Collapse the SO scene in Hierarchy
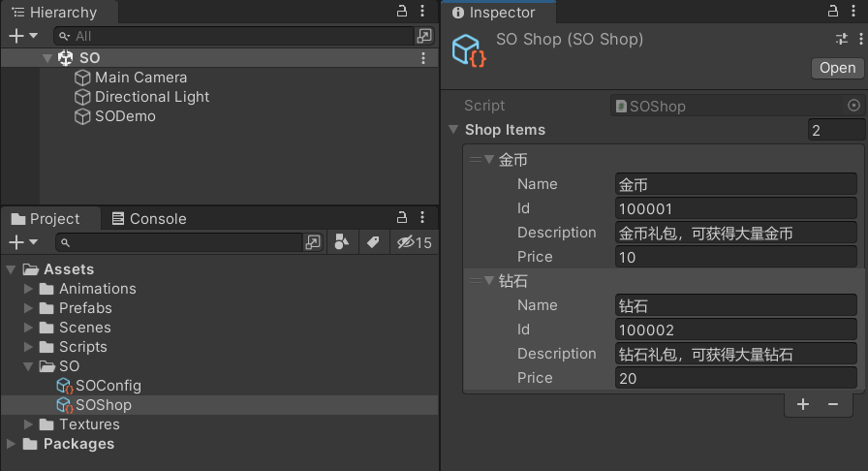This screenshot has width=868, height=471. [47, 57]
